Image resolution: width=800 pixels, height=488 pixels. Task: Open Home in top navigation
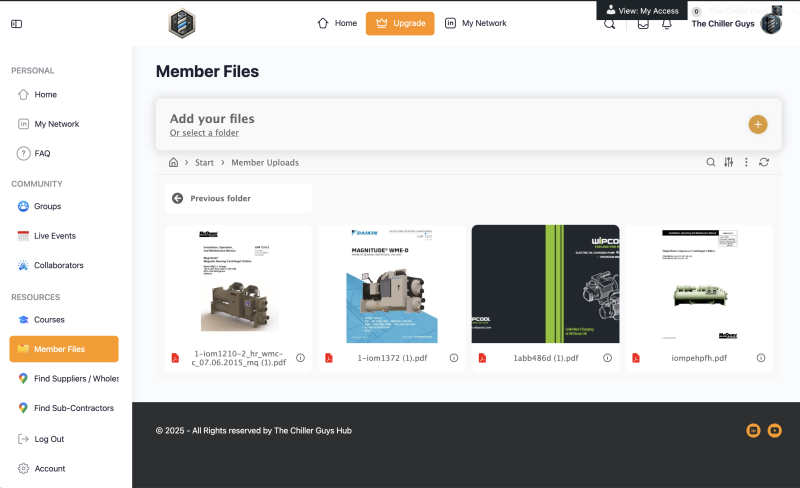click(337, 23)
